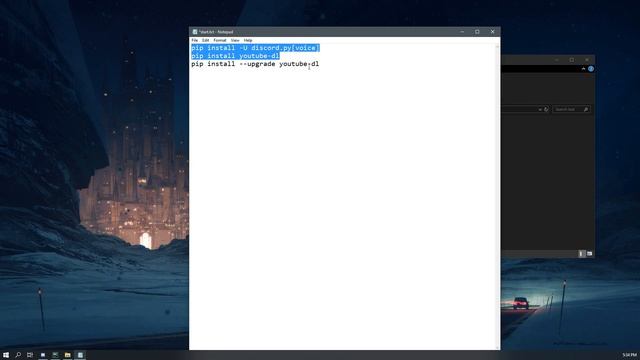Minimize the Notepad window
640x360 pixels.
[x=462, y=32]
